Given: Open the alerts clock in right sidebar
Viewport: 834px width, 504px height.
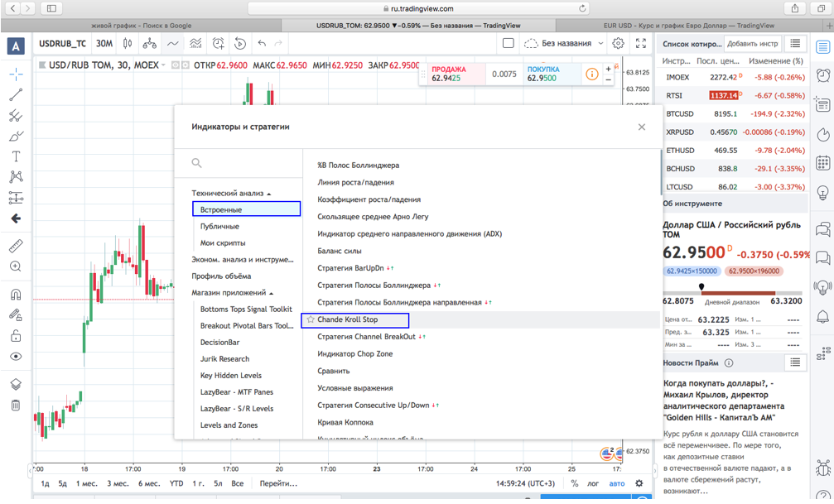Looking at the screenshot, I should tap(823, 75).
